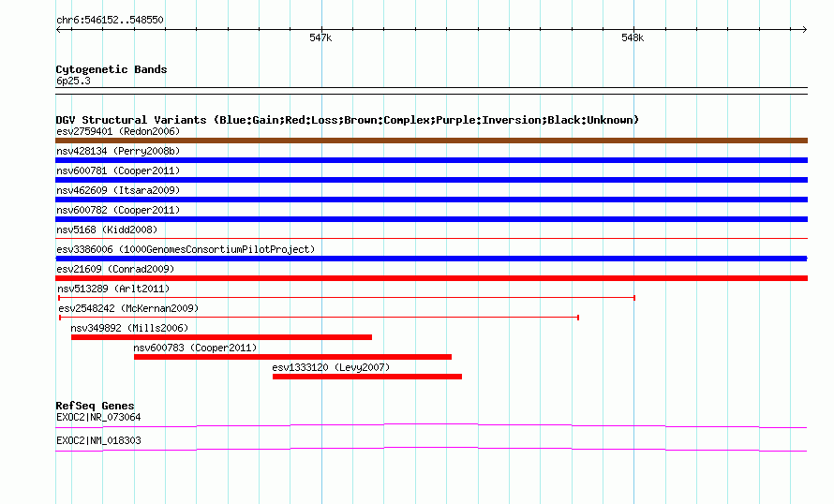
Task: Click the cytogenetic band double-line track
Action: pos(431,91)
